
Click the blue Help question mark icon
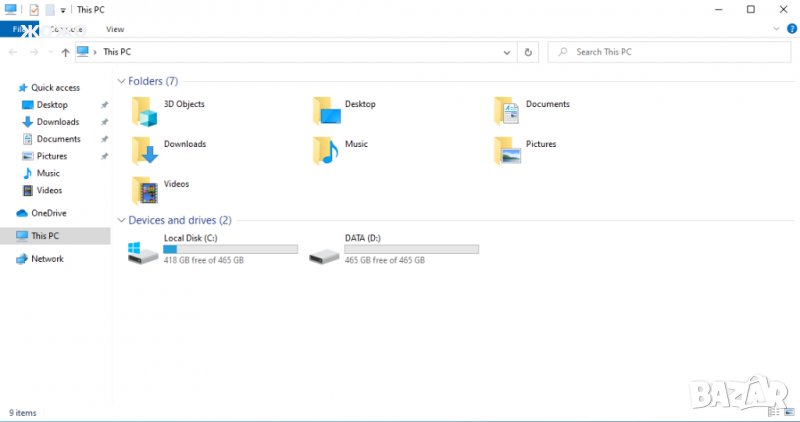click(789, 30)
